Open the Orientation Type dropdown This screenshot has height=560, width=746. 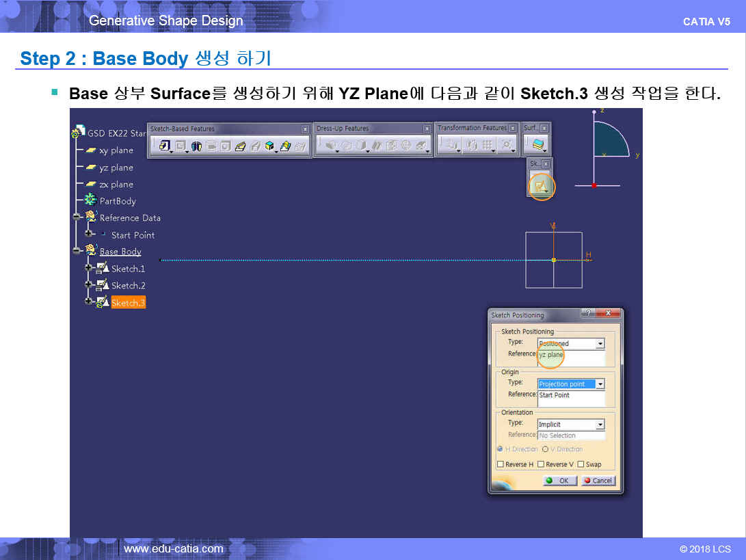(600, 425)
